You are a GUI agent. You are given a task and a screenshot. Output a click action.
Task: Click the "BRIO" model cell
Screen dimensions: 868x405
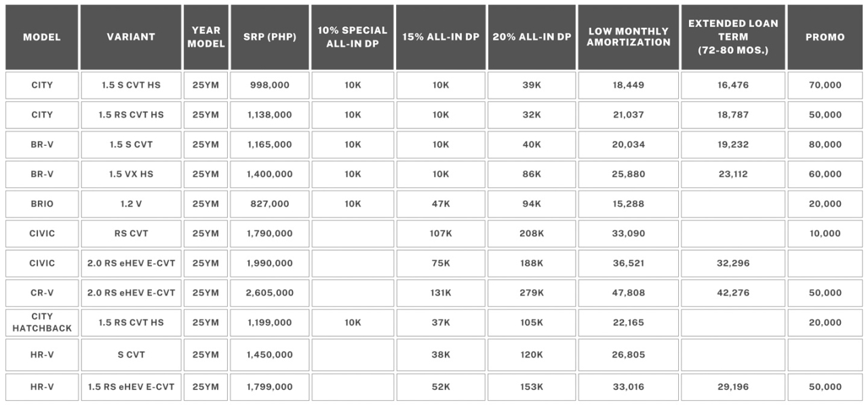coord(42,204)
